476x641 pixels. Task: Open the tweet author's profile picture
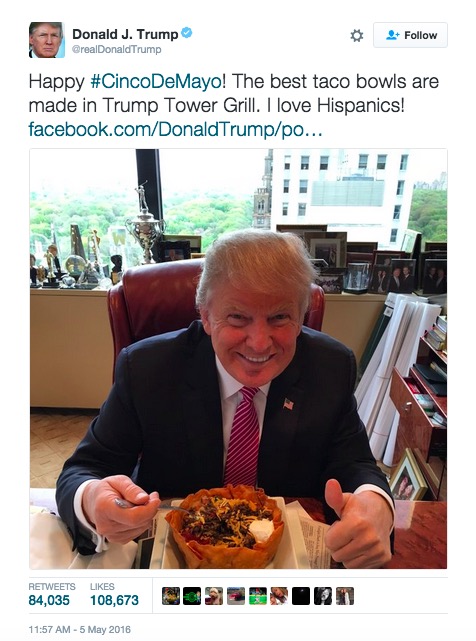pyautogui.click(x=47, y=40)
